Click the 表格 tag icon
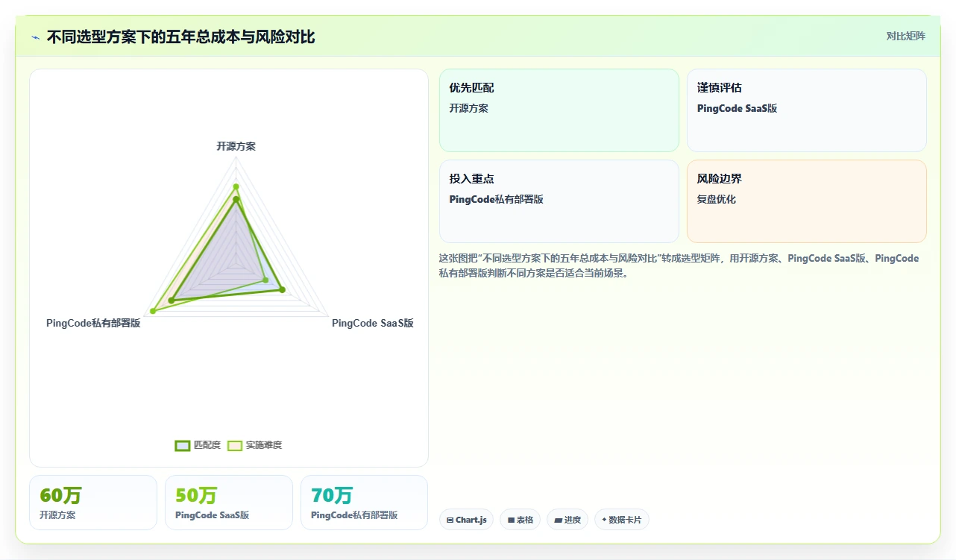Viewport: 956px width, 560px height. (x=512, y=520)
